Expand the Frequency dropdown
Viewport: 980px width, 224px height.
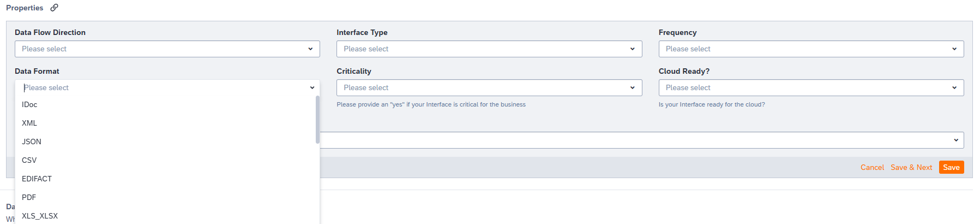pos(811,49)
